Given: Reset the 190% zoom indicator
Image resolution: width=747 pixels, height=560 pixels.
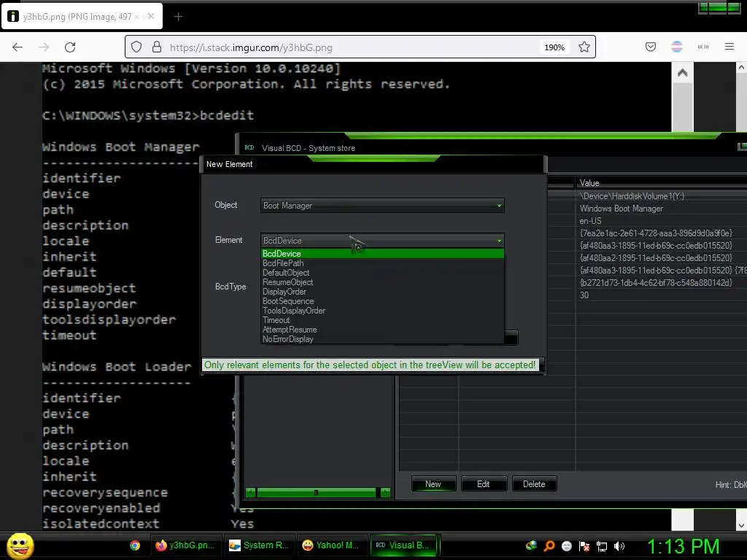Looking at the screenshot, I should [x=554, y=47].
